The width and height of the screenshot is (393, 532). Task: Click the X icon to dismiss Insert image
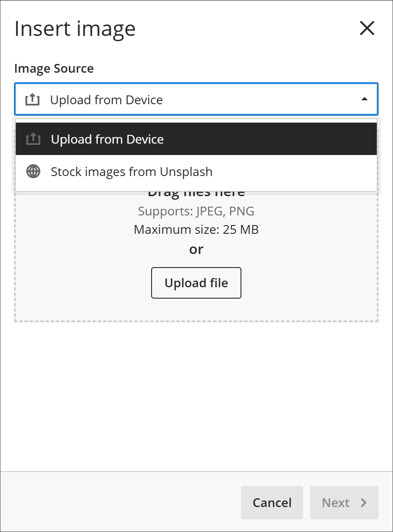pyautogui.click(x=366, y=28)
